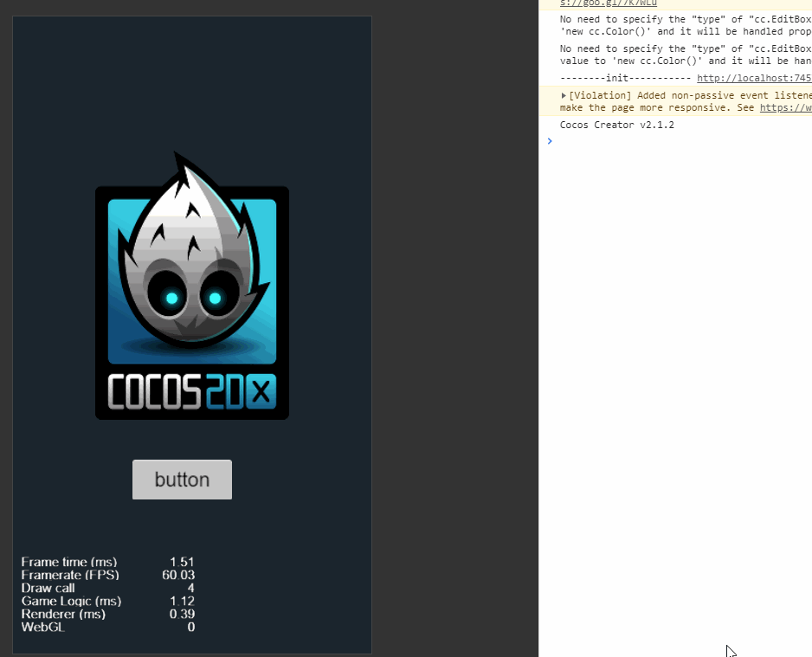Viewport: 812px width, 657px height.
Task: Click the 0.39 renderer value
Action: tap(182, 614)
